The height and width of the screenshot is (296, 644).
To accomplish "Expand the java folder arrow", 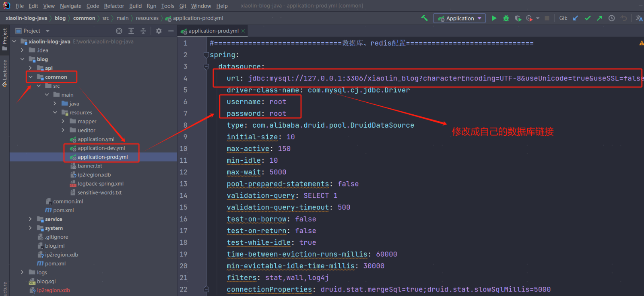I will (x=55, y=103).
